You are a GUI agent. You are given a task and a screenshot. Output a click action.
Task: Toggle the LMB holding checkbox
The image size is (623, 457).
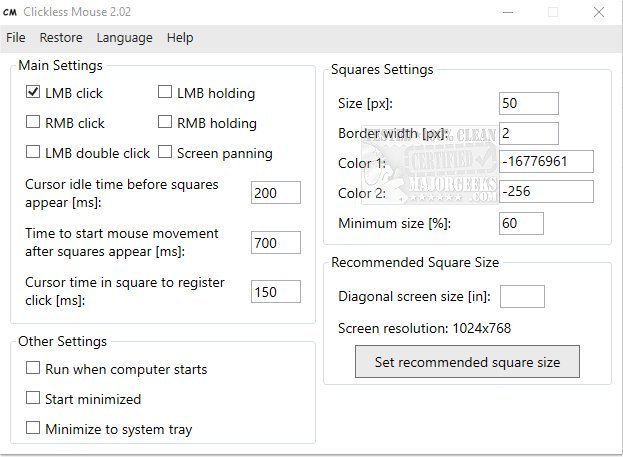click(x=166, y=93)
